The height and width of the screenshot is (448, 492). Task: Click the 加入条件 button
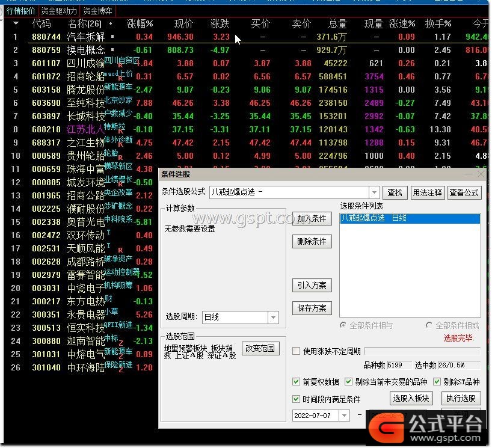coord(312,218)
